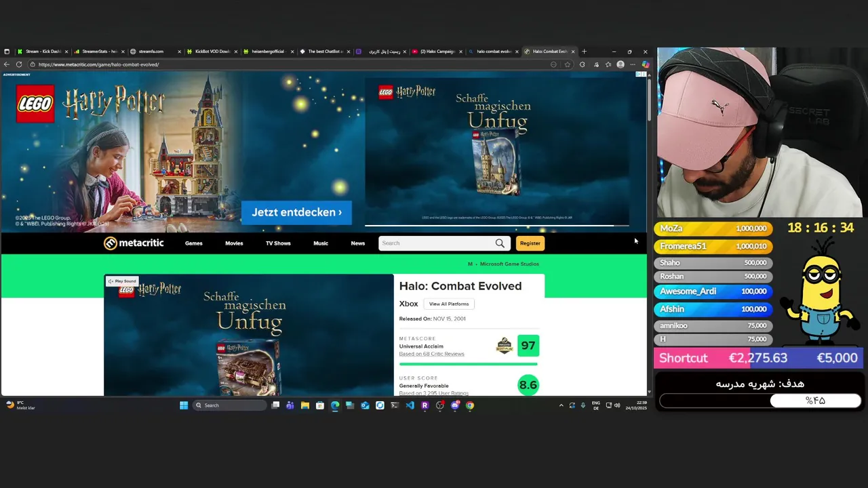This screenshot has height=488, width=868.
Task: Click the Metacritic logo
Action: point(134,243)
